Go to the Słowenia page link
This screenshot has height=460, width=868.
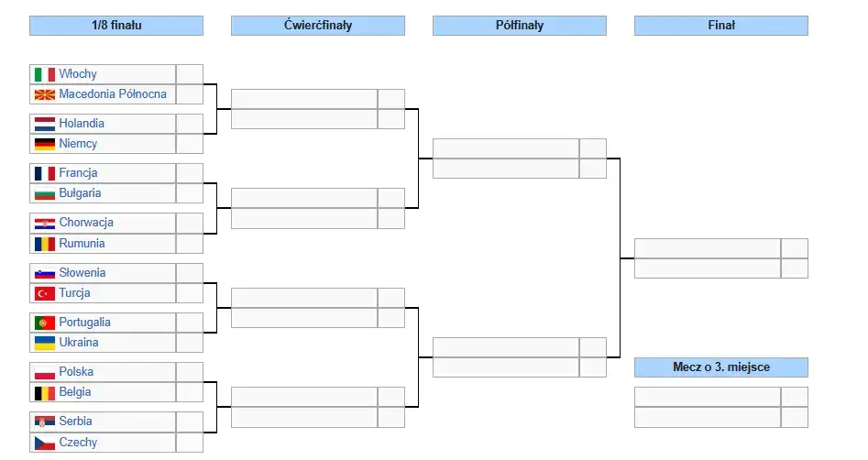[x=82, y=273]
